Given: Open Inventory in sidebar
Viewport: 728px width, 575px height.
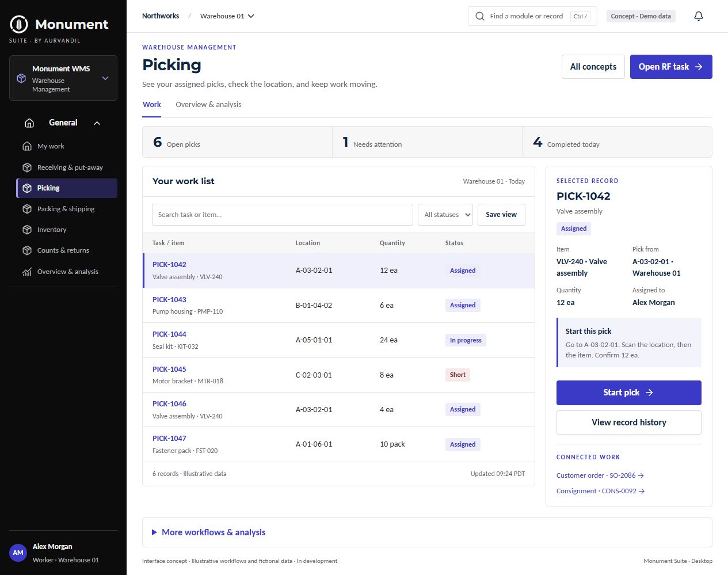Looking at the screenshot, I should [67, 230].
